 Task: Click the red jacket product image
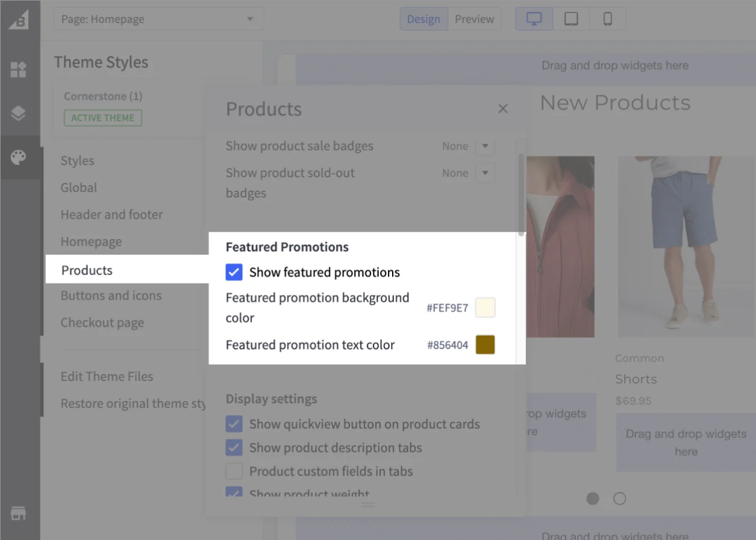(x=560, y=246)
